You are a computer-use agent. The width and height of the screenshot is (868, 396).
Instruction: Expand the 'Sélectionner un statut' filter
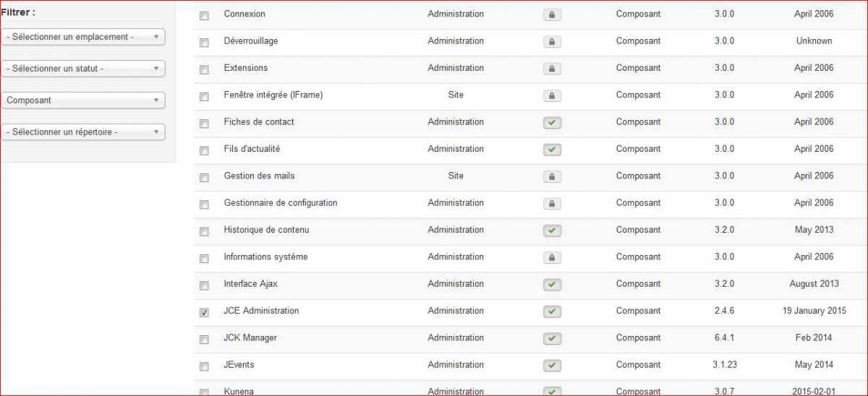click(x=83, y=69)
